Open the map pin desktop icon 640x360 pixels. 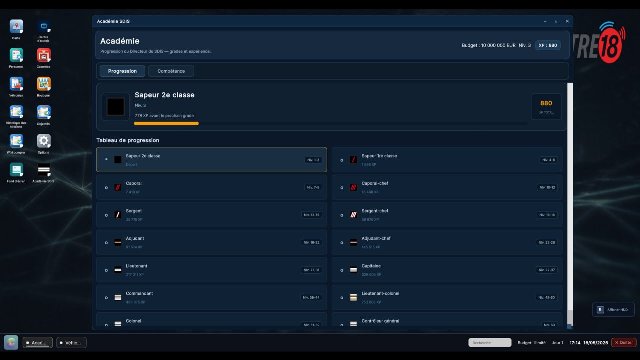pyautogui.click(x=16, y=27)
